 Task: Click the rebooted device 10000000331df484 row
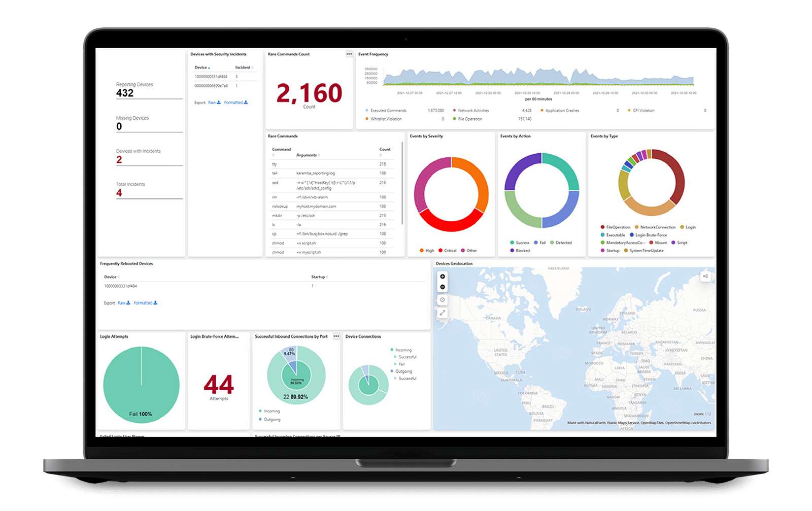264,286
